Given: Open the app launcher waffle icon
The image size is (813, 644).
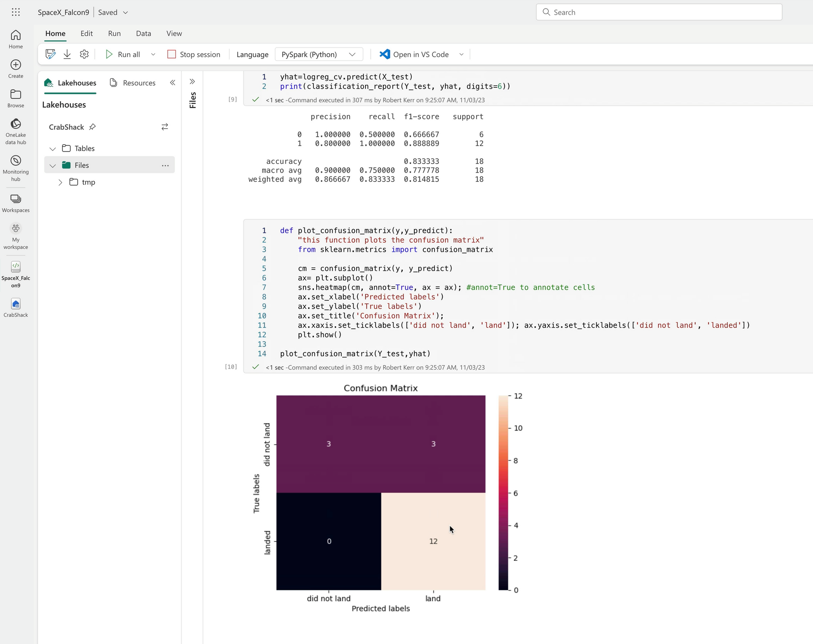Looking at the screenshot, I should point(15,12).
